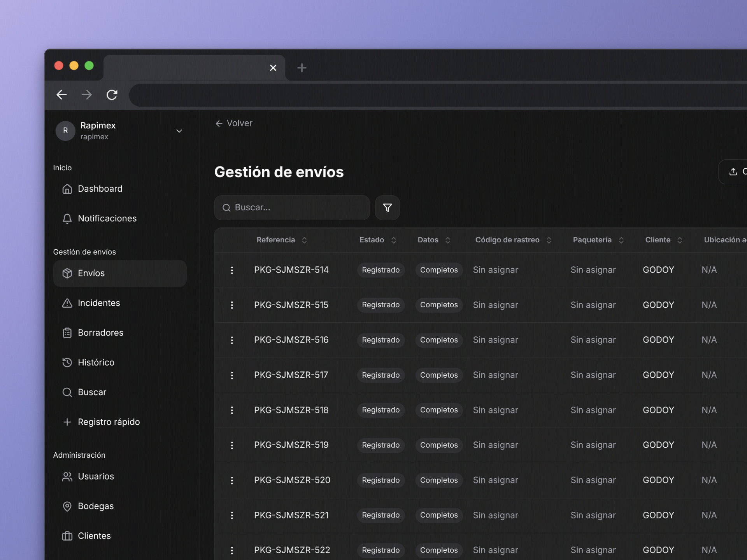This screenshot has width=747, height=560.
Task: Click Registrado badge in PKG-SJMSZR-517 row
Action: [x=381, y=375]
